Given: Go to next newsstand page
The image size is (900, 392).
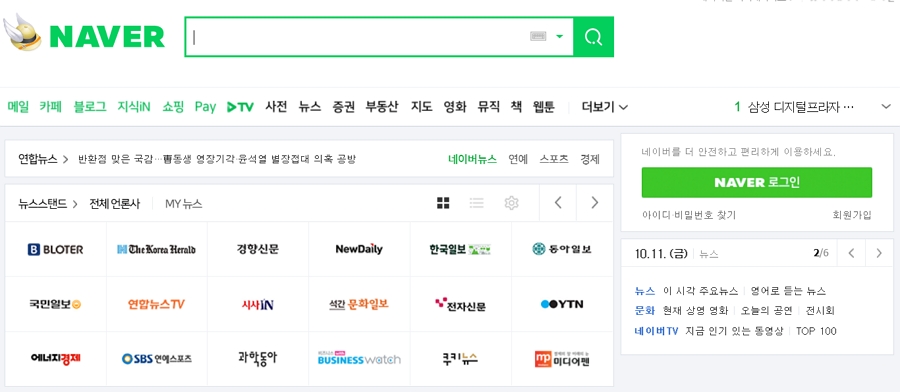Looking at the screenshot, I should pyautogui.click(x=595, y=203).
